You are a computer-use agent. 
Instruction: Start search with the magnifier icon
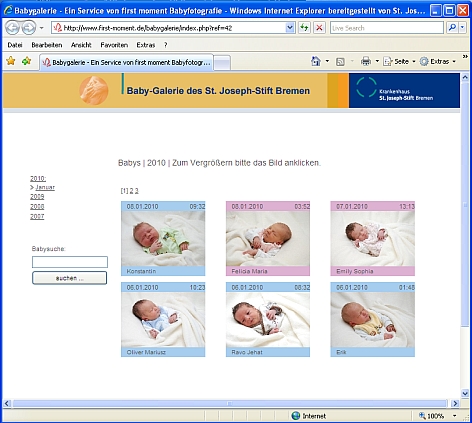[452, 28]
